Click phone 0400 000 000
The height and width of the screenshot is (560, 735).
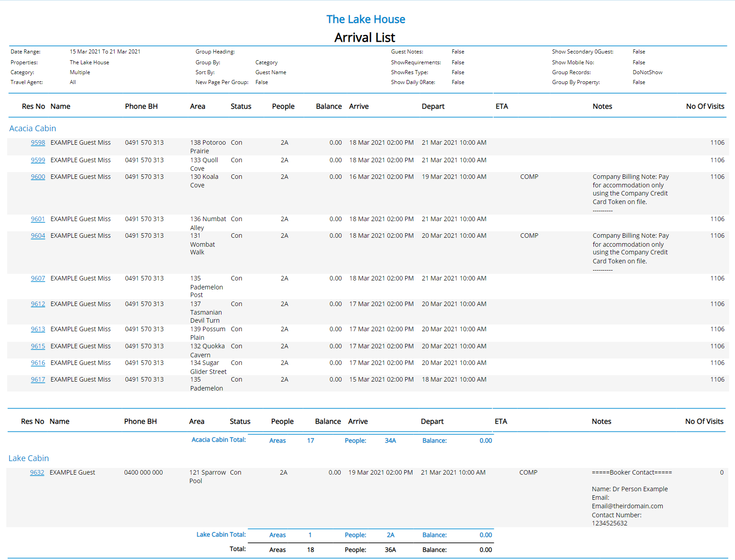pyautogui.click(x=143, y=472)
